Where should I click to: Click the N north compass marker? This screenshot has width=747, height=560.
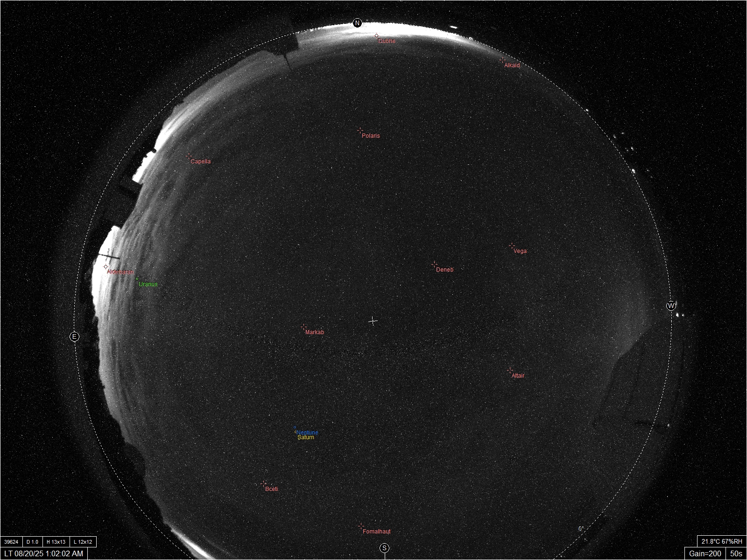pyautogui.click(x=357, y=23)
